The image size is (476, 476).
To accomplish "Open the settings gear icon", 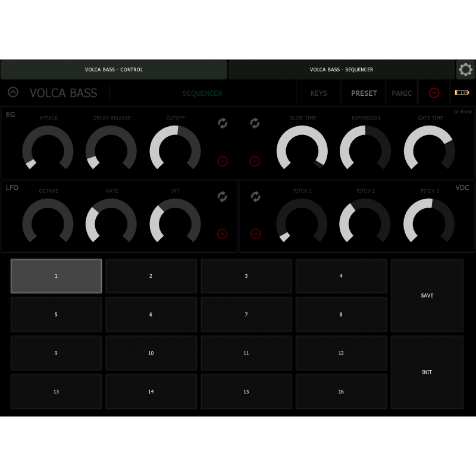I will (466, 70).
